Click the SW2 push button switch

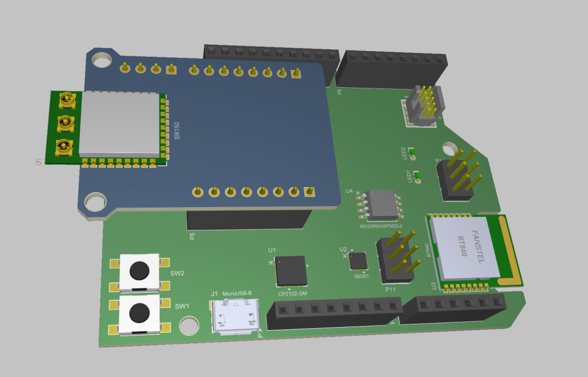(139, 271)
